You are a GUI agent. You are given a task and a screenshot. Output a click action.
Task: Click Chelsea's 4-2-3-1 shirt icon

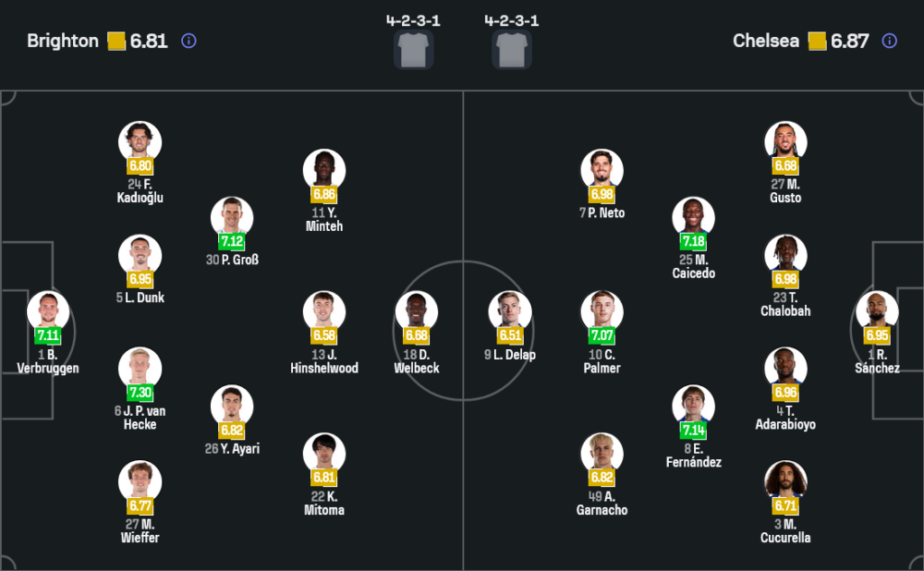tap(511, 49)
